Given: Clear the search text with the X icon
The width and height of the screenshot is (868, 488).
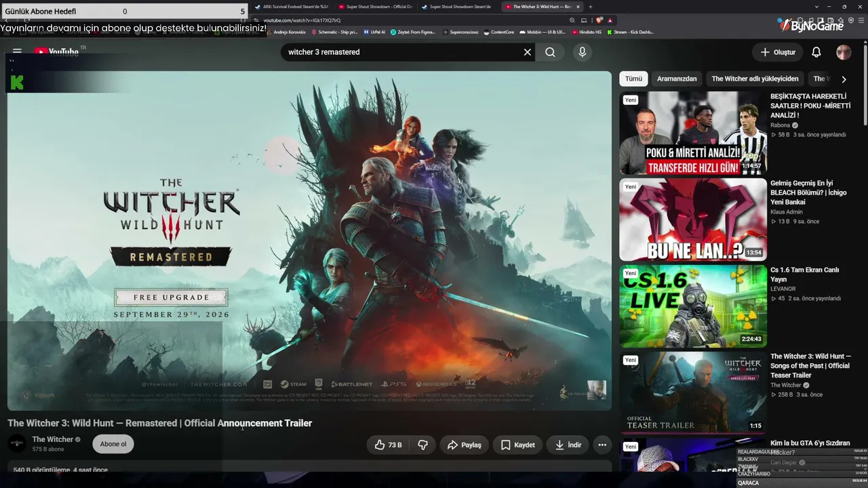Looking at the screenshot, I should 527,52.
